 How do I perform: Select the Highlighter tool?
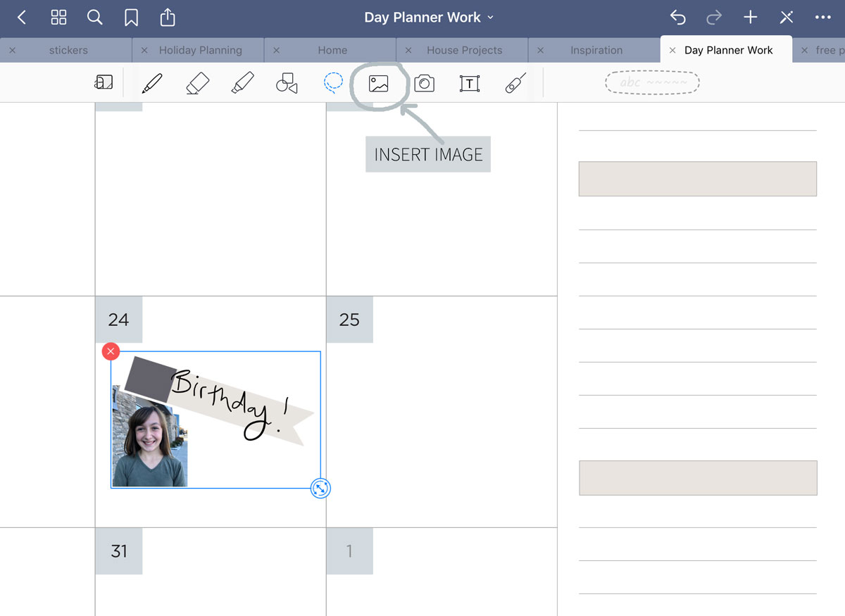(x=242, y=84)
